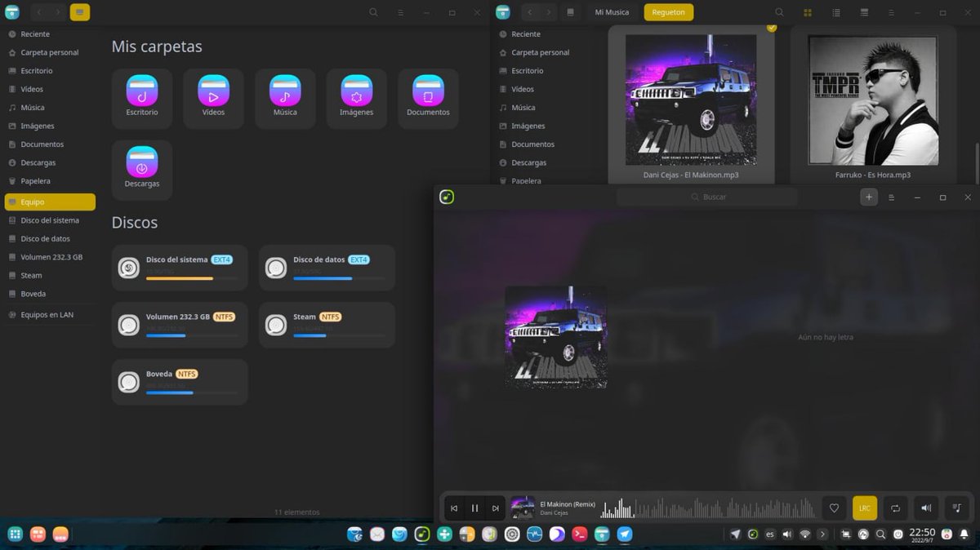Open the play queue list
980x550 pixels.
click(x=956, y=508)
